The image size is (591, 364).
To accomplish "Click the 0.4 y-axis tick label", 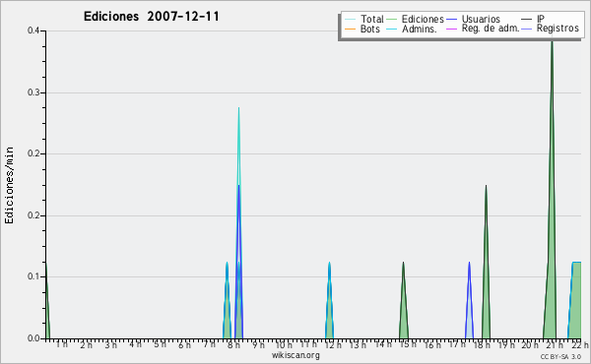I will (x=33, y=30).
